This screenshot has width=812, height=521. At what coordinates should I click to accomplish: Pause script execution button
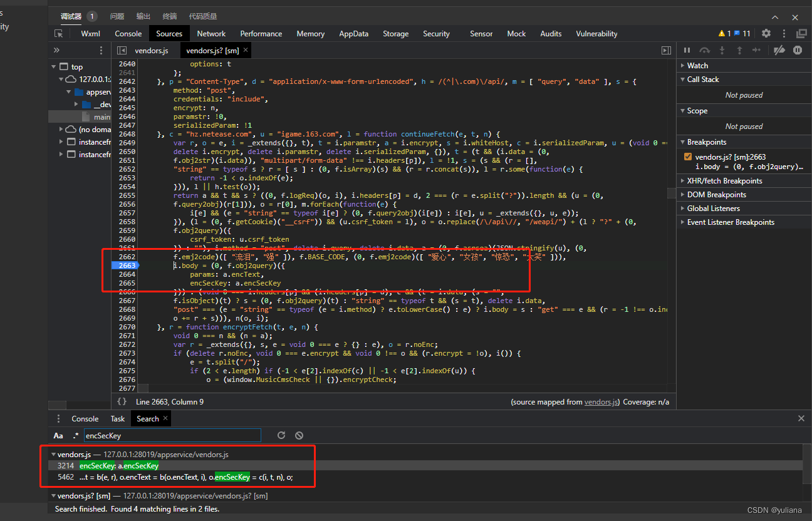[687, 50]
